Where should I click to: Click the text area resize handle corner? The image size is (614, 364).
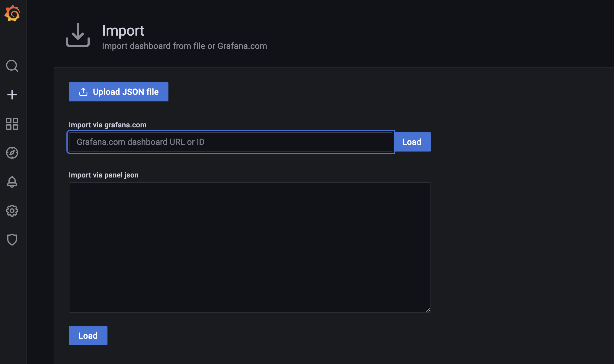(x=428, y=310)
